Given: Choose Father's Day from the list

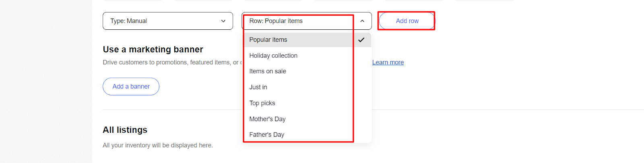Looking at the screenshot, I should coord(266,134).
